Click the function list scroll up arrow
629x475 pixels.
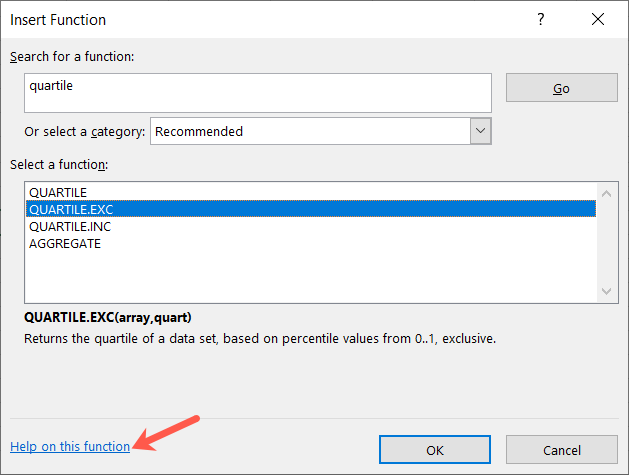606,192
